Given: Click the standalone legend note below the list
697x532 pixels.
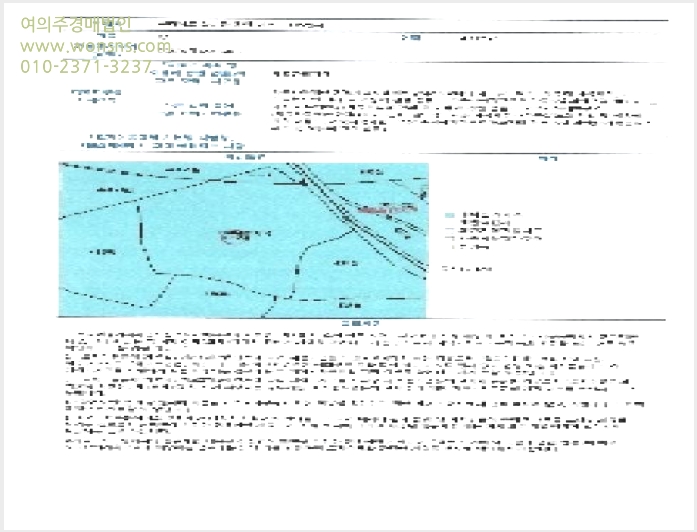Looking at the screenshot, I should pos(468,269).
